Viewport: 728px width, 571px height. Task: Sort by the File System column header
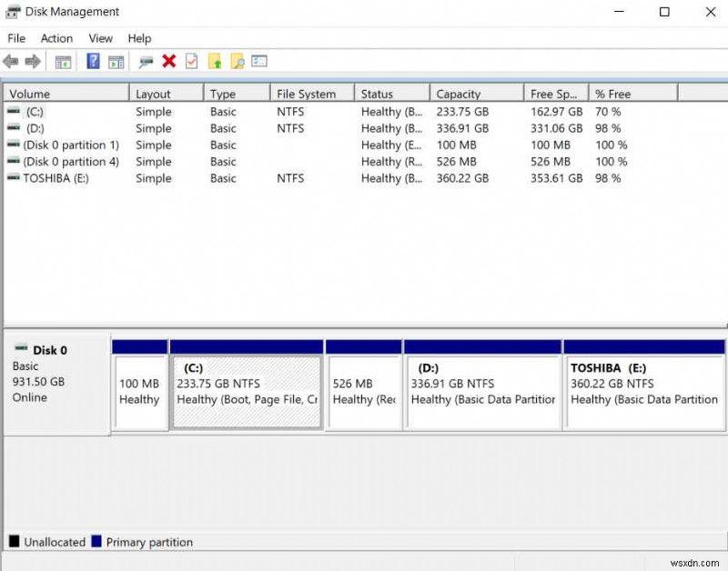pos(312,94)
